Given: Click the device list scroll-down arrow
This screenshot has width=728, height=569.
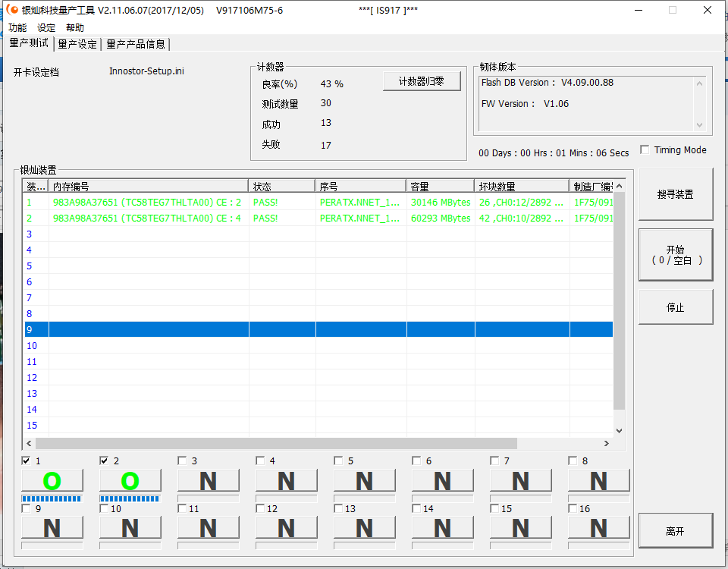Looking at the screenshot, I should (x=619, y=431).
